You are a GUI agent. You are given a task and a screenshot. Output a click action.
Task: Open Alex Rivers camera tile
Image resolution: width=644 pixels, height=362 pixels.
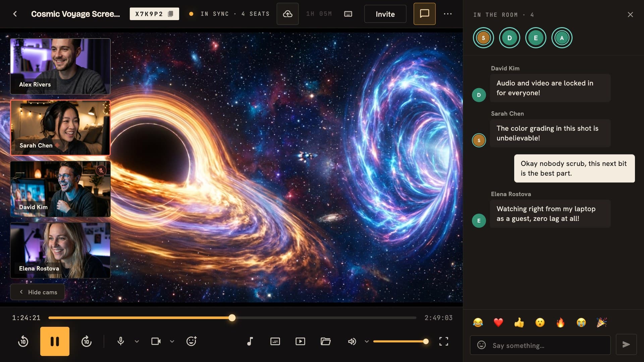point(60,66)
